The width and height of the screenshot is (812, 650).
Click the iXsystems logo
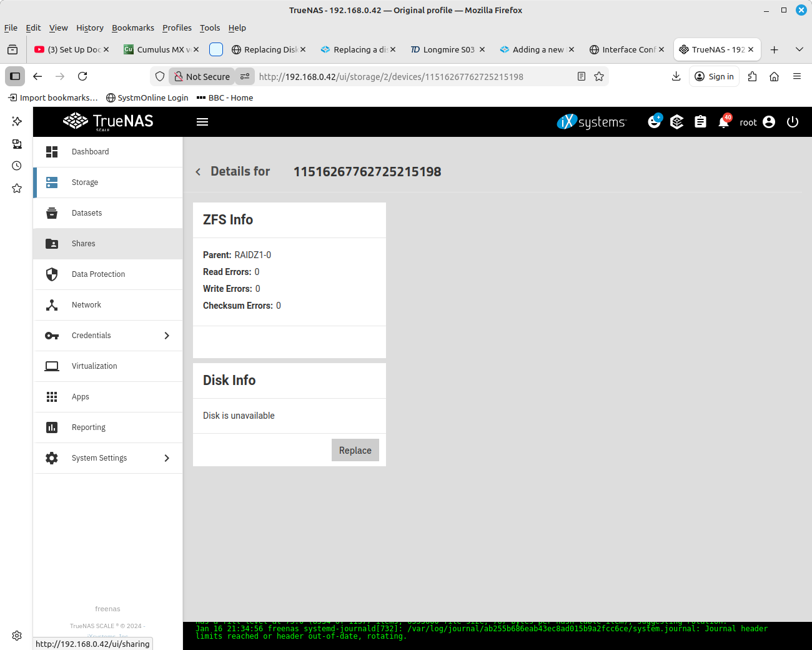[x=591, y=122]
